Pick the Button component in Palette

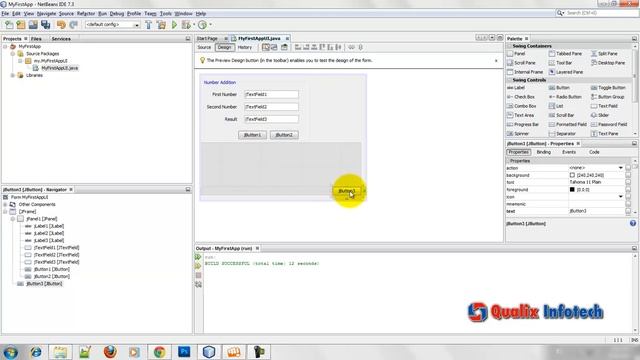(x=559, y=88)
